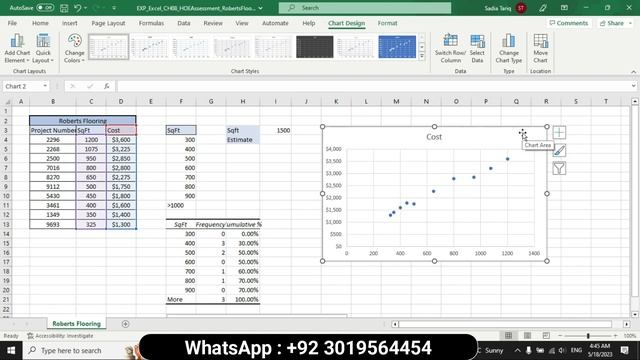Click Accessibility: Investigate status item
Image resolution: width=640 pixels, height=360 pixels.
60,336
